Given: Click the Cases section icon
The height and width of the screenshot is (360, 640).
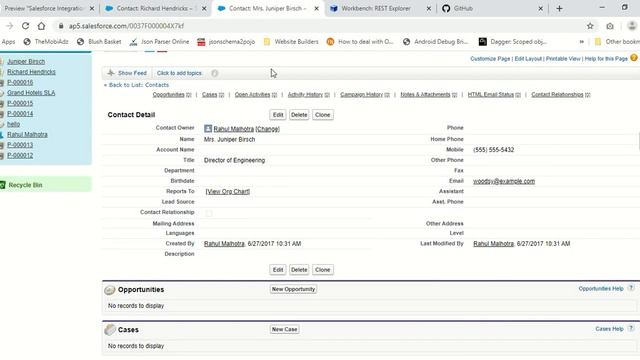Looking at the screenshot, I should 109,330.
